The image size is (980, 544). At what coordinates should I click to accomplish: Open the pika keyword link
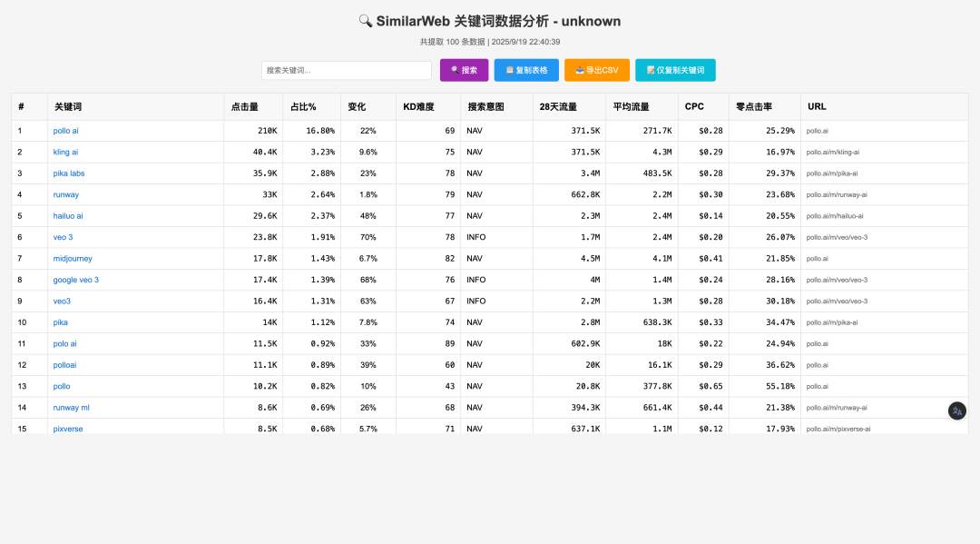coord(61,322)
